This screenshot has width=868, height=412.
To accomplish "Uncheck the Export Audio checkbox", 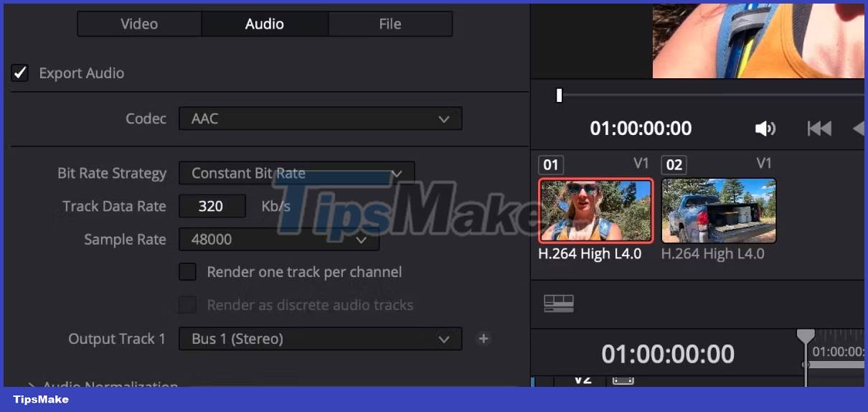I will pyautogui.click(x=19, y=72).
